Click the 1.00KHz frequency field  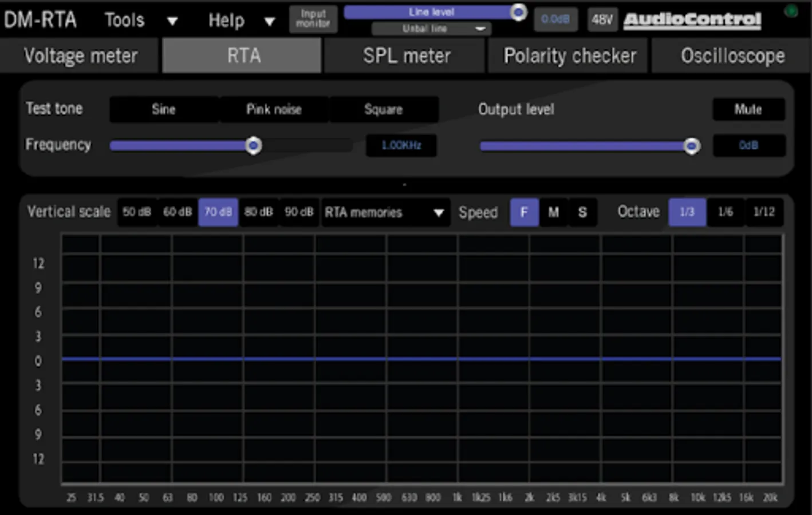tap(401, 145)
